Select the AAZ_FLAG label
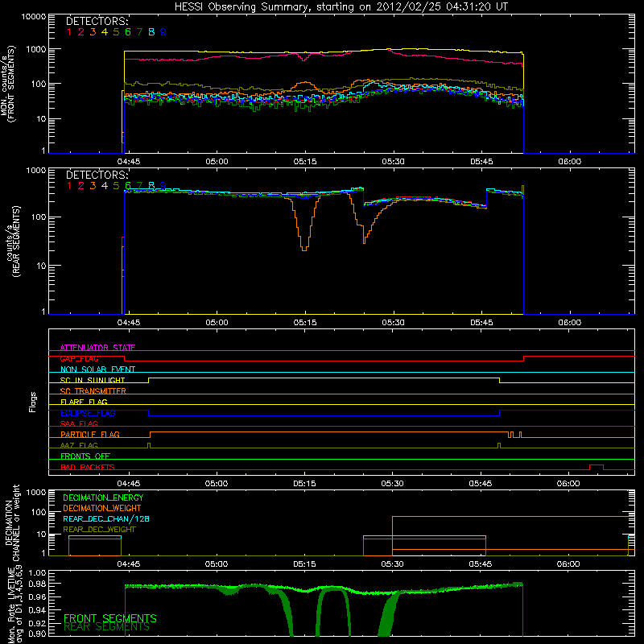 click(79, 445)
